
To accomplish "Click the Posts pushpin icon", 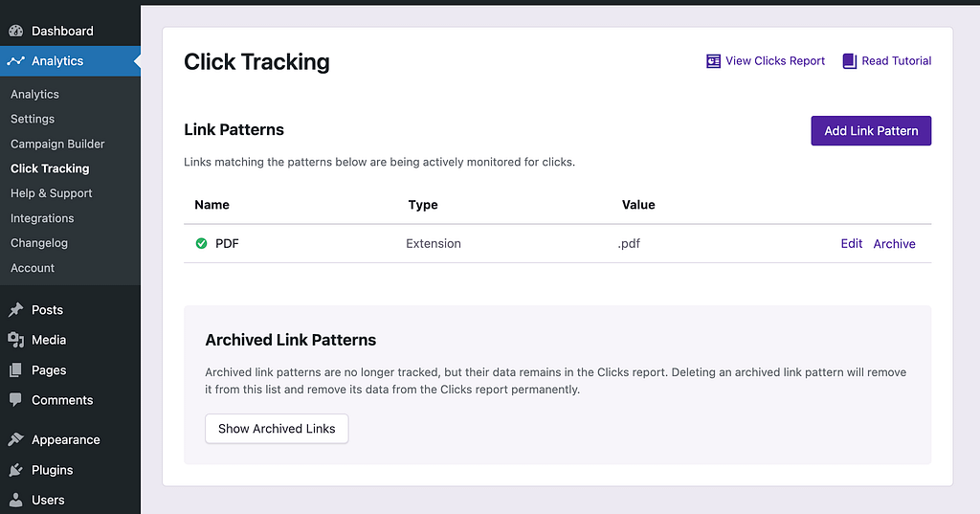I will click(15, 310).
